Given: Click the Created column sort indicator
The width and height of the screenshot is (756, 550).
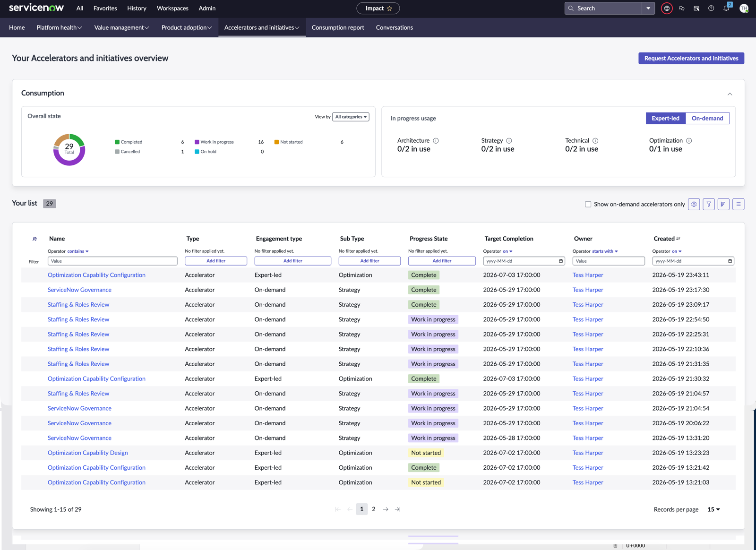Looking at the screenshot, I should [x=678, y=239].
